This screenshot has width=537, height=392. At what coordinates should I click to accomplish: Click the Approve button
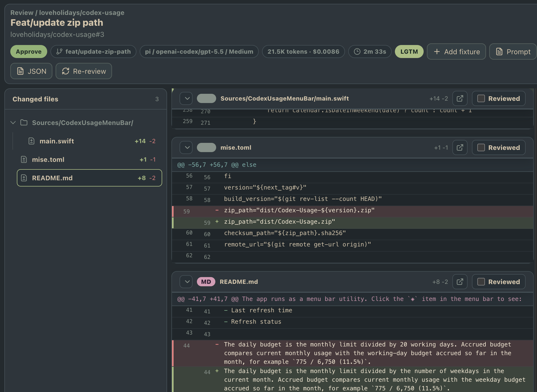click(29, 52)
